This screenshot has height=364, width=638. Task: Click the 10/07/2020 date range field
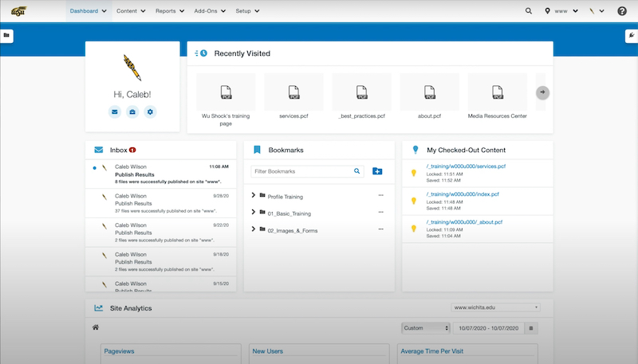click(488, 328)
